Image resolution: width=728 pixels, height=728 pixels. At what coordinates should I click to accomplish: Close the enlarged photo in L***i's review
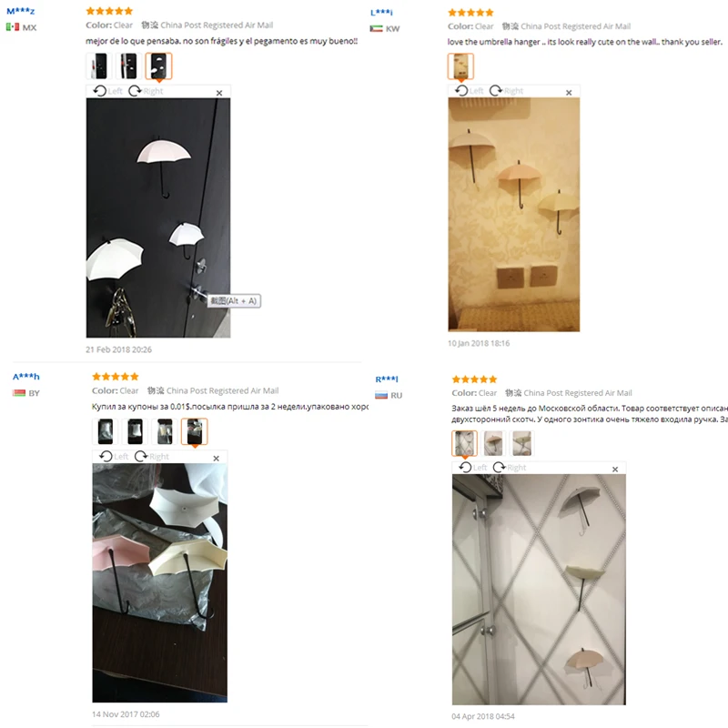570,93
